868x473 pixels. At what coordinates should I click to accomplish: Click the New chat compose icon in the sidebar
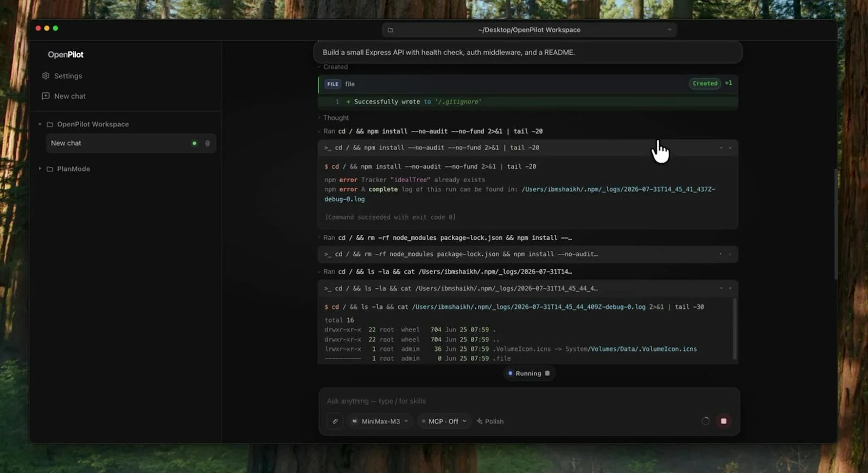[x=46, y=96]
